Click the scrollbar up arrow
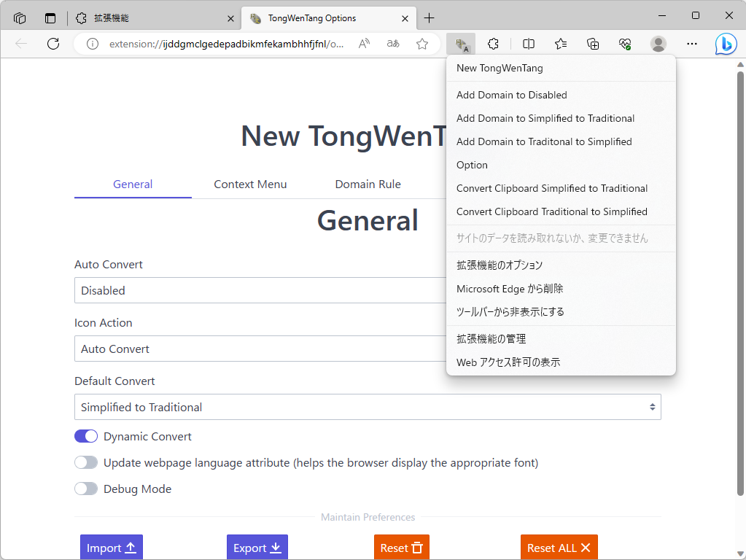Screen dimensions: 746x560 click(x=740, y=65)
